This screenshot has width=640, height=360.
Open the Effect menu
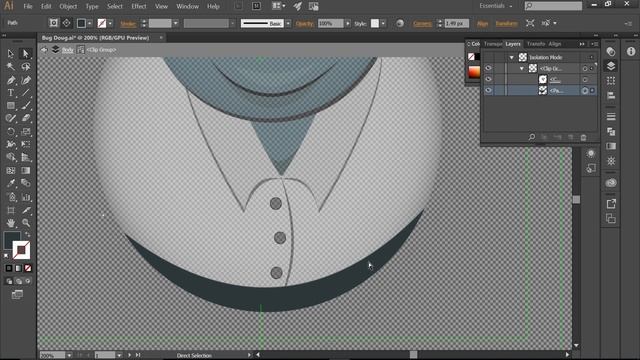click(x=139, y=7)
